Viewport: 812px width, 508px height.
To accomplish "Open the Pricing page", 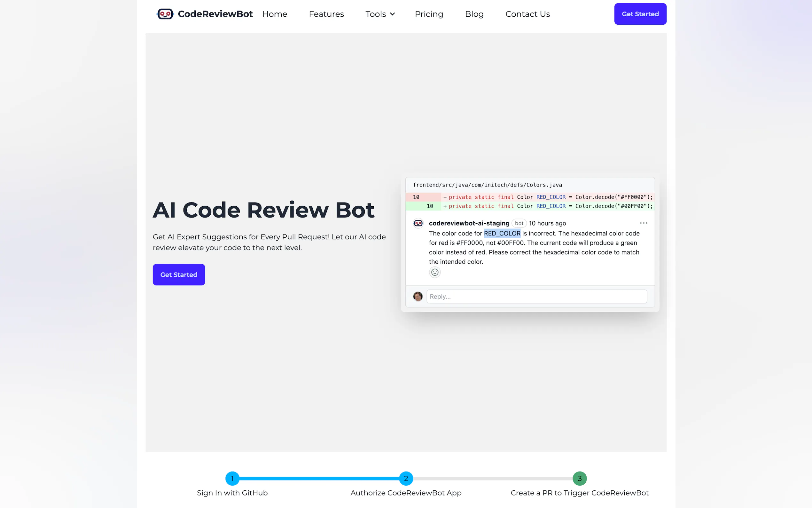I will pos(429,14).
